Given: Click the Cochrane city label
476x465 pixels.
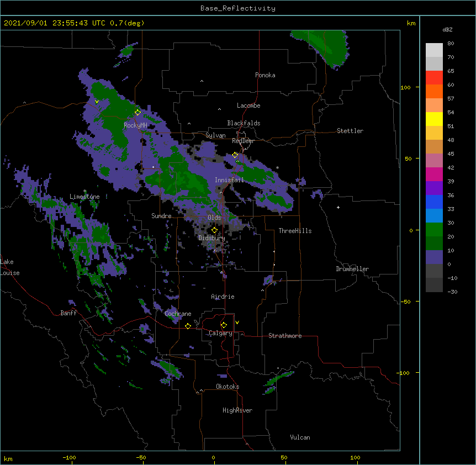Looking at the screenshot, I should (x=178, y=314).
